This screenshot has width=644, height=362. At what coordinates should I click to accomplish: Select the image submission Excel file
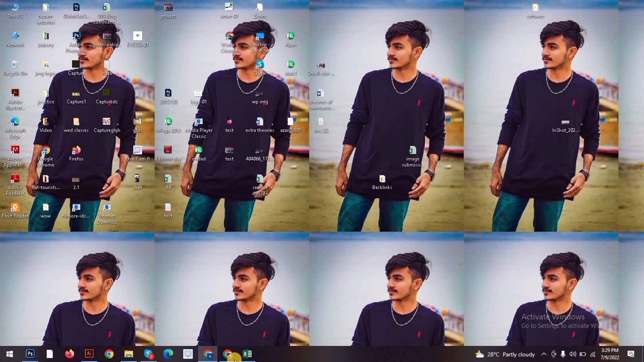[x=413, y=157]
